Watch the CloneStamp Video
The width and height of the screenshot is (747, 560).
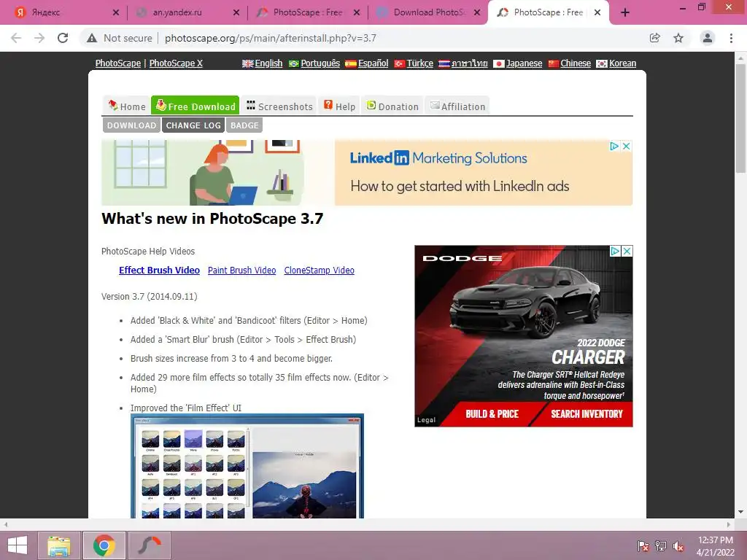(x=320, y=270)
